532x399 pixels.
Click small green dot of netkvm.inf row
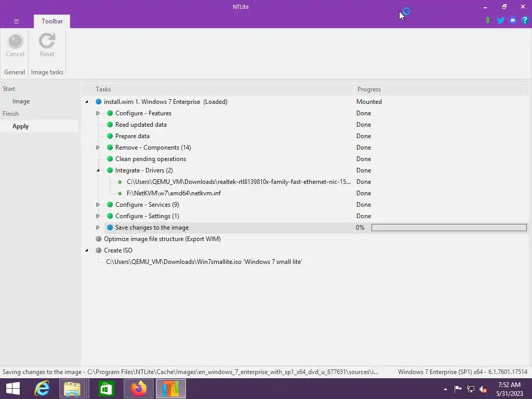[120, 193]
